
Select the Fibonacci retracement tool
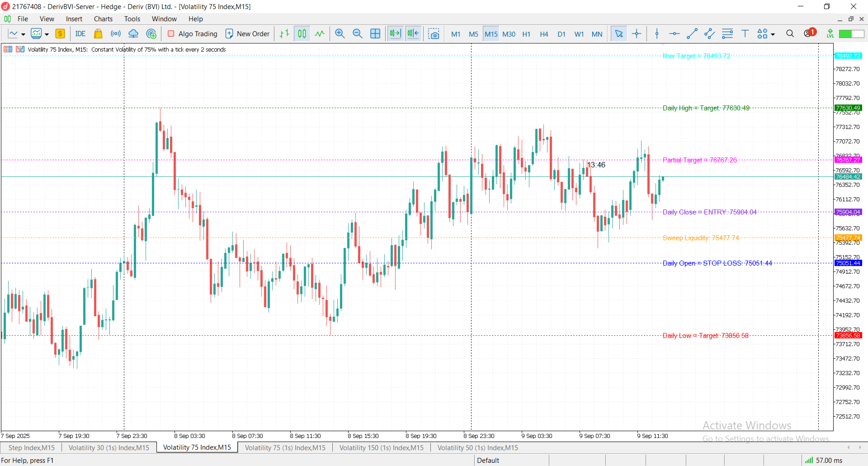click(x=727, y=34)
